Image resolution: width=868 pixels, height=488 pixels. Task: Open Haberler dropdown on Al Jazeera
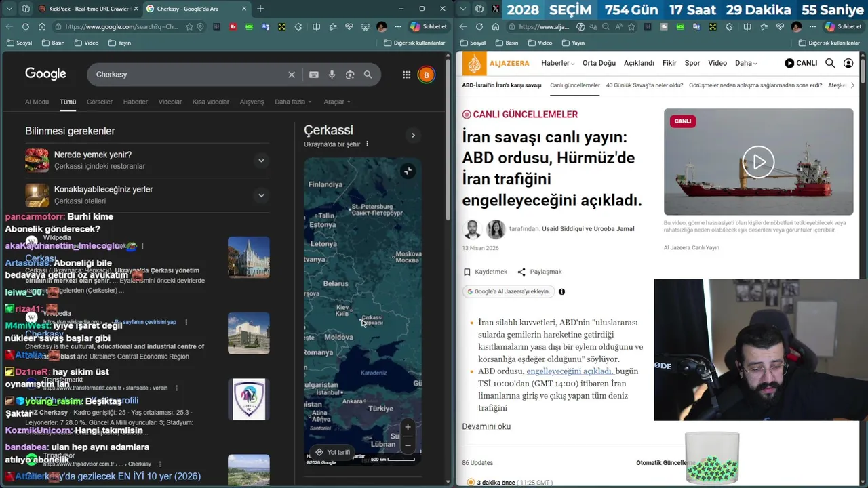tap(557, 63)
